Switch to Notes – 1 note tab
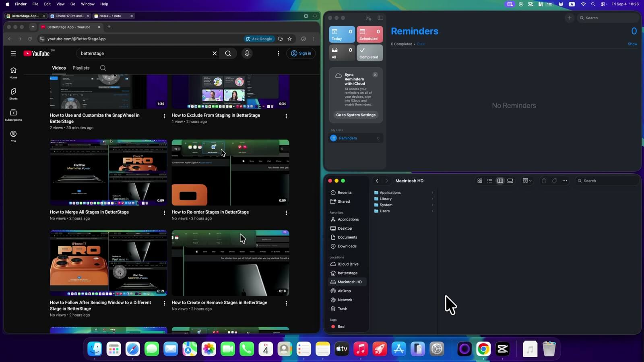Image resolution: width=644 pixels, height=362 pixels. (113, 16)
